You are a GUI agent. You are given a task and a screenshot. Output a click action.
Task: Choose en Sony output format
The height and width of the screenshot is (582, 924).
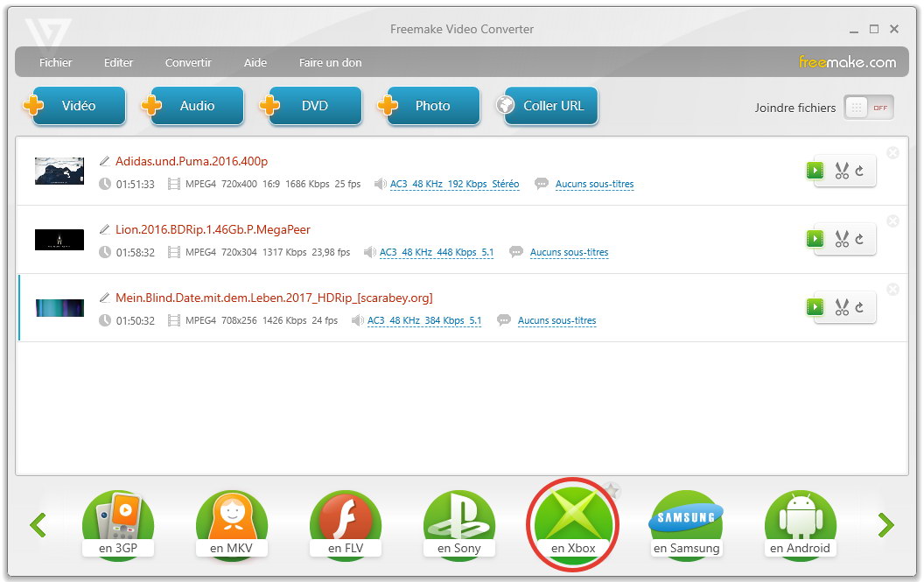click(459, 525)
